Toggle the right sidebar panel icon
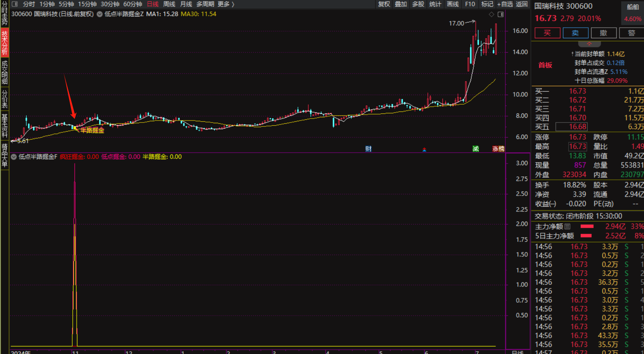644x354 pixels. pyautogui.click(x=501, y=14)
